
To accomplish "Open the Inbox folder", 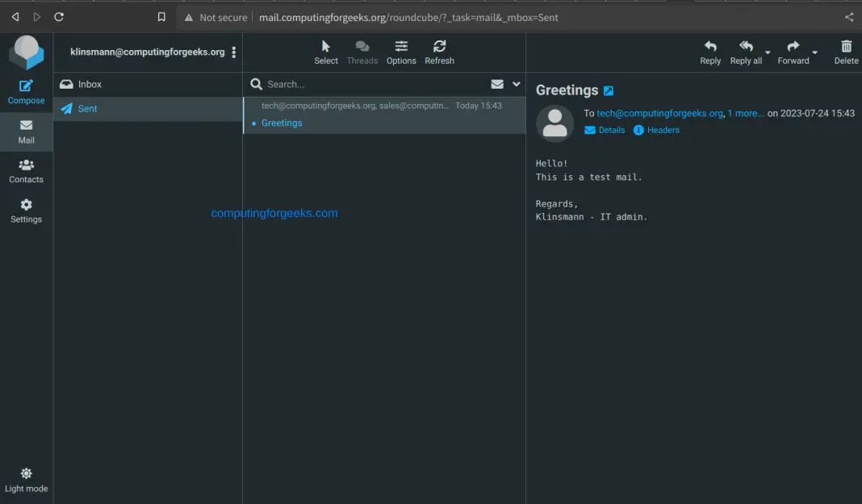I will 90,84.
